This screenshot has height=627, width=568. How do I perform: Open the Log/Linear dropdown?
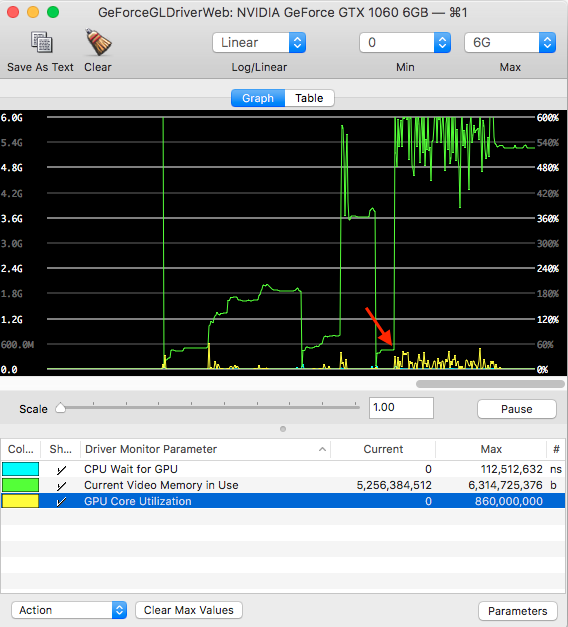click(259, 42)
